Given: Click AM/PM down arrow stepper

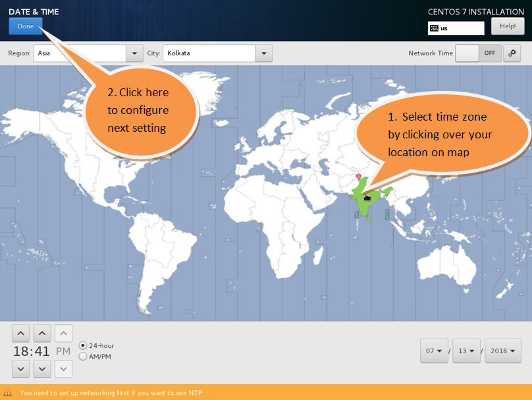Looking at the screenshot, I should tap(63, 369).
